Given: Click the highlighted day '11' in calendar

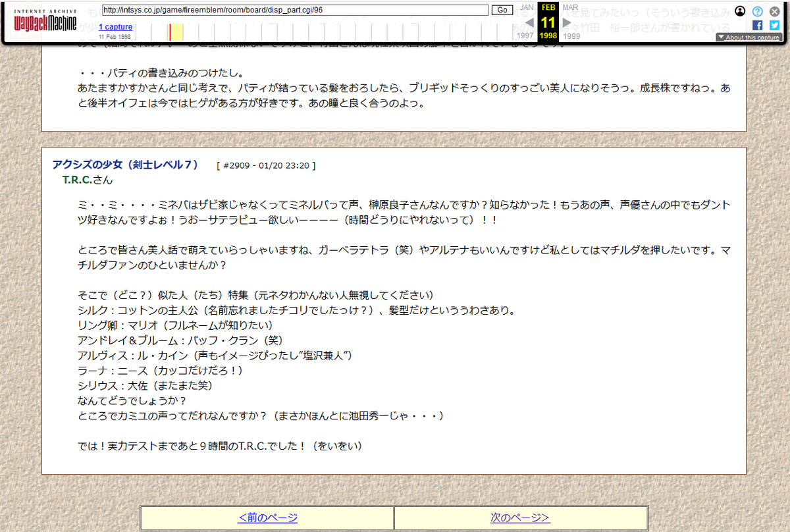Looking at the screenshot, I should [x=548, y=22].
